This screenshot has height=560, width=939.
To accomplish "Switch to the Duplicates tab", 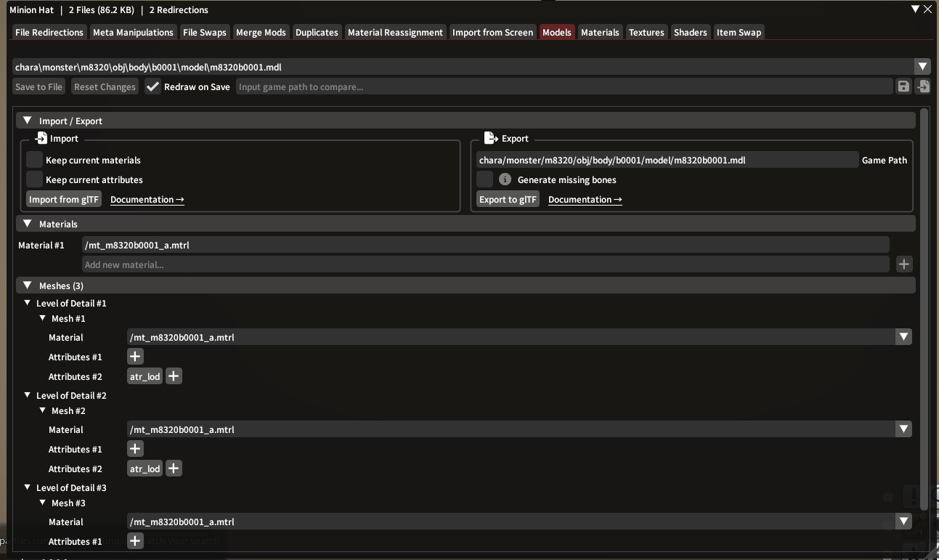I will tap(317, 32).
